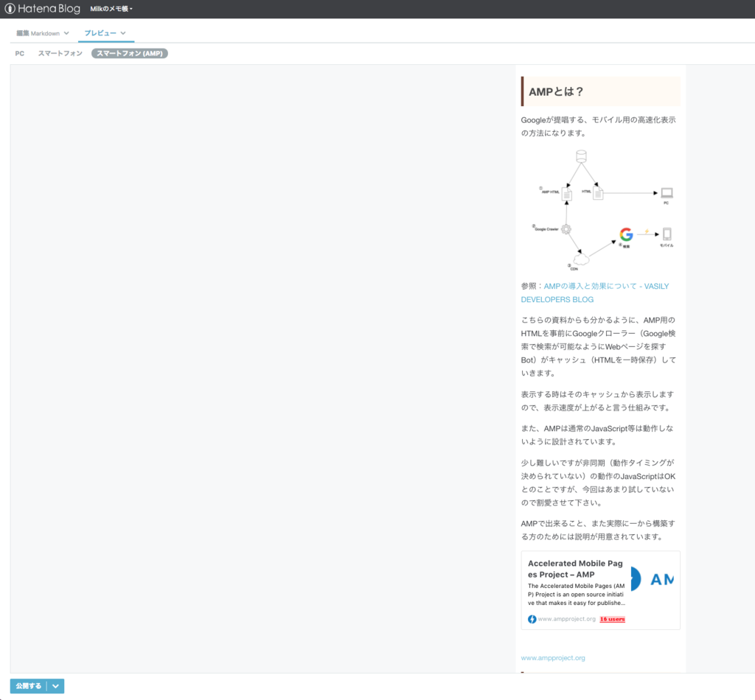Click the CDN cloud icon in the diagram

[x=581, y=260]
